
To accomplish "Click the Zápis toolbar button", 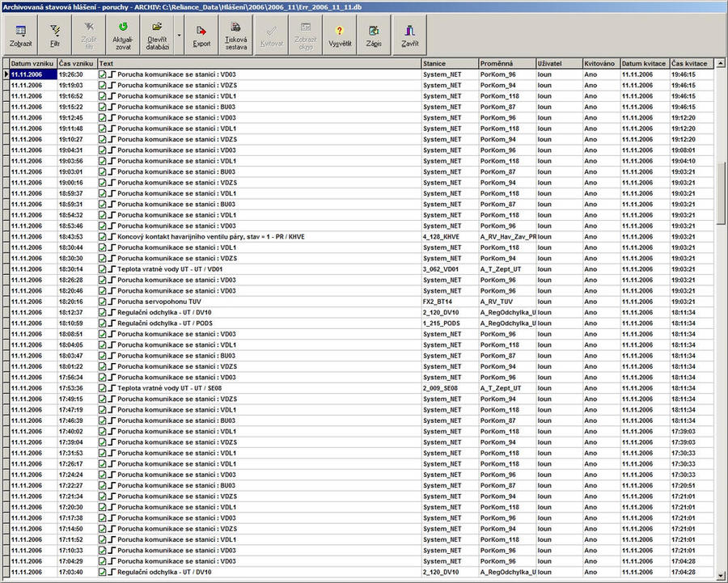I will click(375, 35).
